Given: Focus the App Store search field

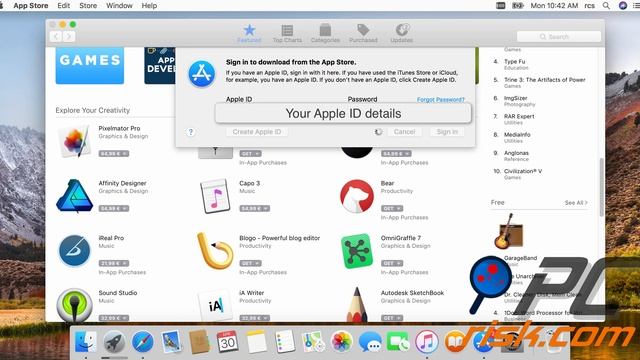Looking at the screenshot, I should pos(559,37).
